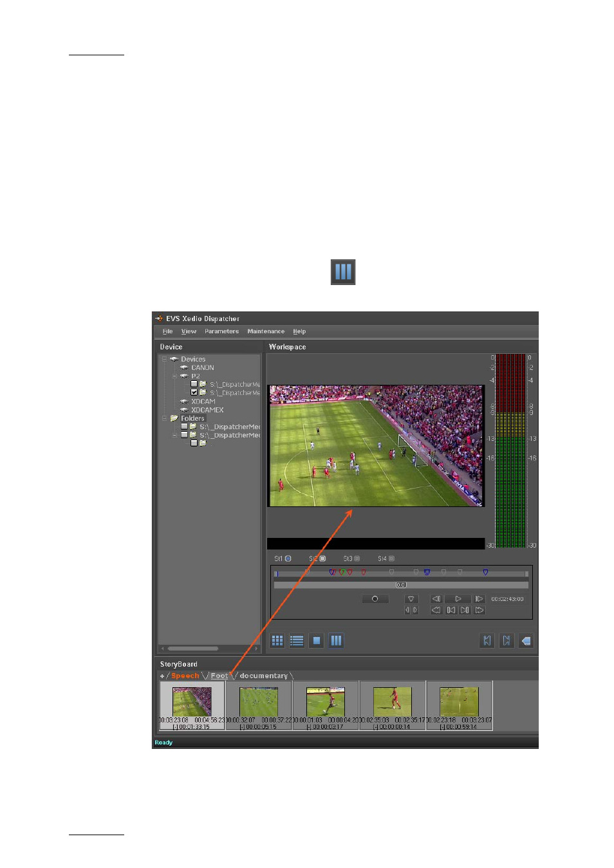This screenshot has width=614, height=868.
Task: Select clip thumbnail with duration 00:00:03:17
Action: 326,705
